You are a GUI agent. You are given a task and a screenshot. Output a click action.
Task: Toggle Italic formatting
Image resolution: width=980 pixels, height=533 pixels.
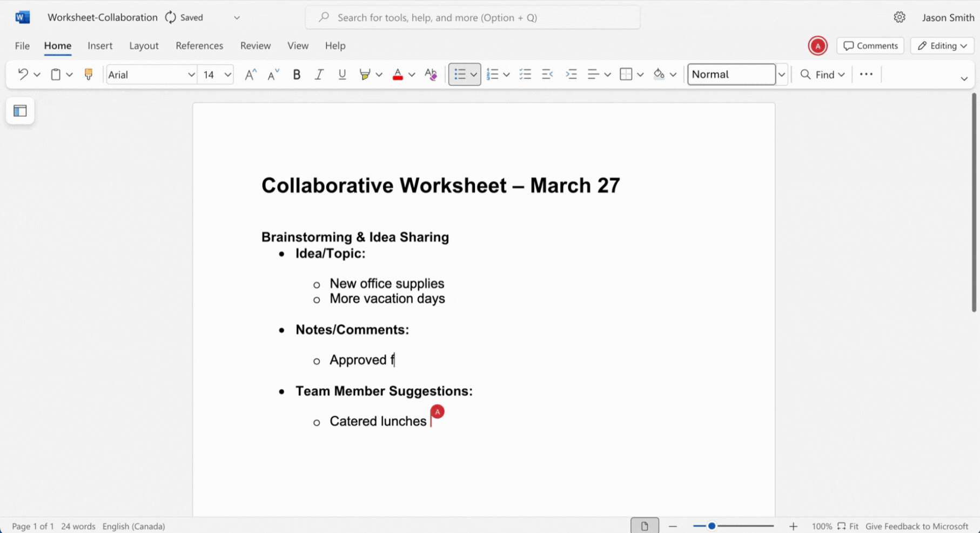pos(319,75)
